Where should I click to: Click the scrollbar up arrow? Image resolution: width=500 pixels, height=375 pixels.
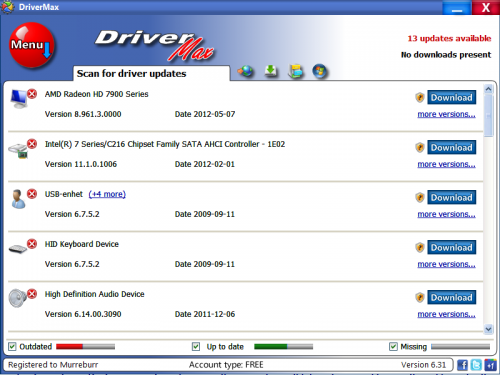(x=488, y=89)
